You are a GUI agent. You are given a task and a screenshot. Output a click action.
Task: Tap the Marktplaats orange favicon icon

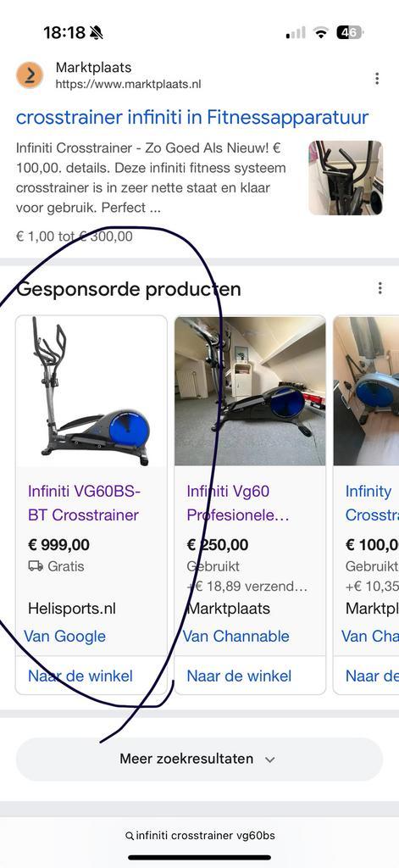pos(30,75)
